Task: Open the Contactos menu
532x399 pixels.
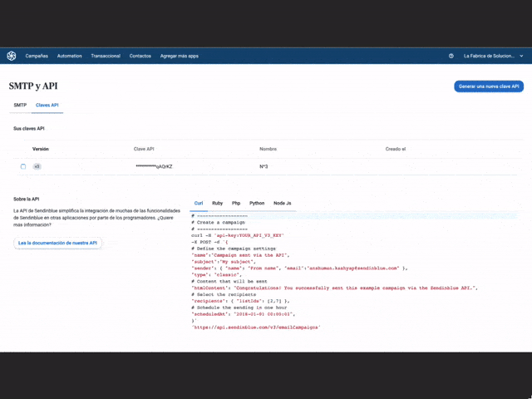Action: [140, 56]
